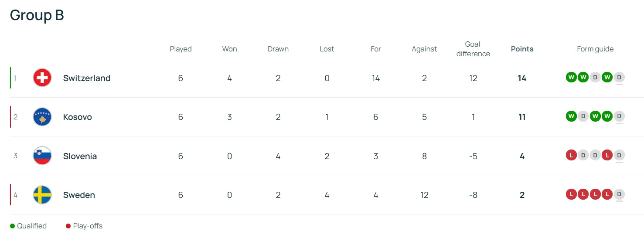Click the Goal difference column header
The width and height of the screenshot is (644, 238).
473,49
